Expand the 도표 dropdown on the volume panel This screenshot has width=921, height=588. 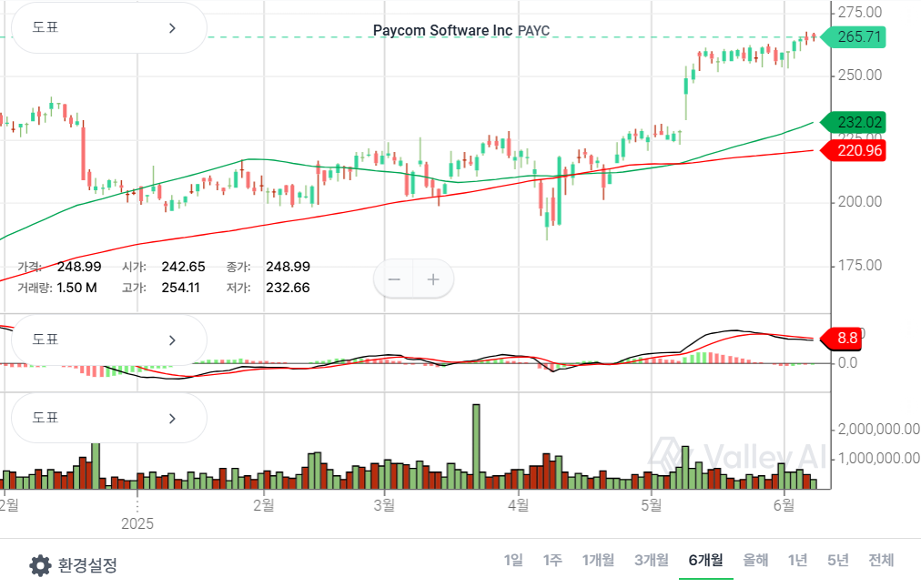coord(108,418)
